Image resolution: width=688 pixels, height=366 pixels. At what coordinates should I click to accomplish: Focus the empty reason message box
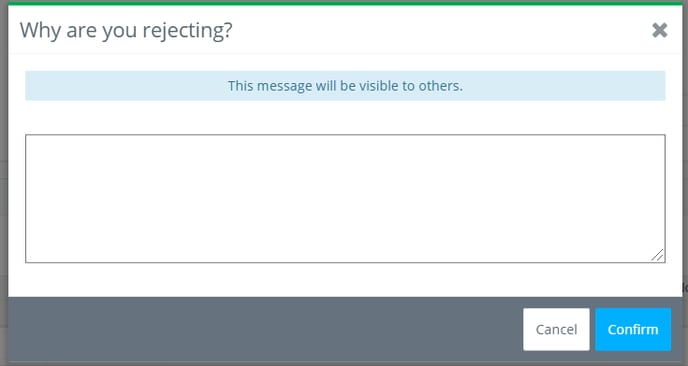345,198
